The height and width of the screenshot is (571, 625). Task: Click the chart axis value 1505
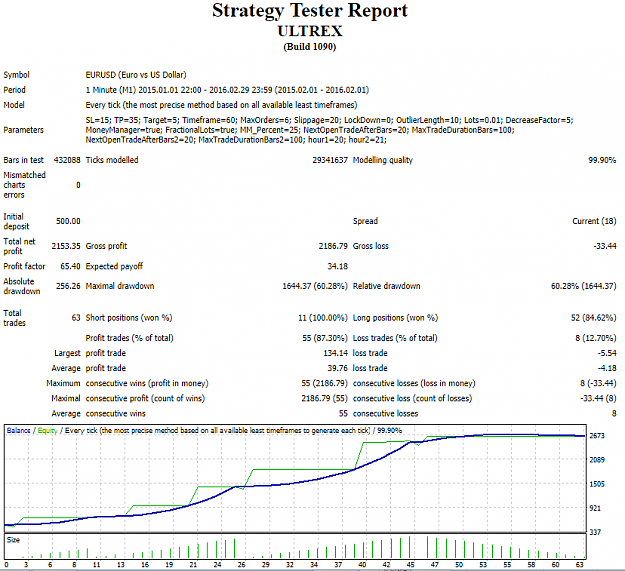click(x=597, y=484)
